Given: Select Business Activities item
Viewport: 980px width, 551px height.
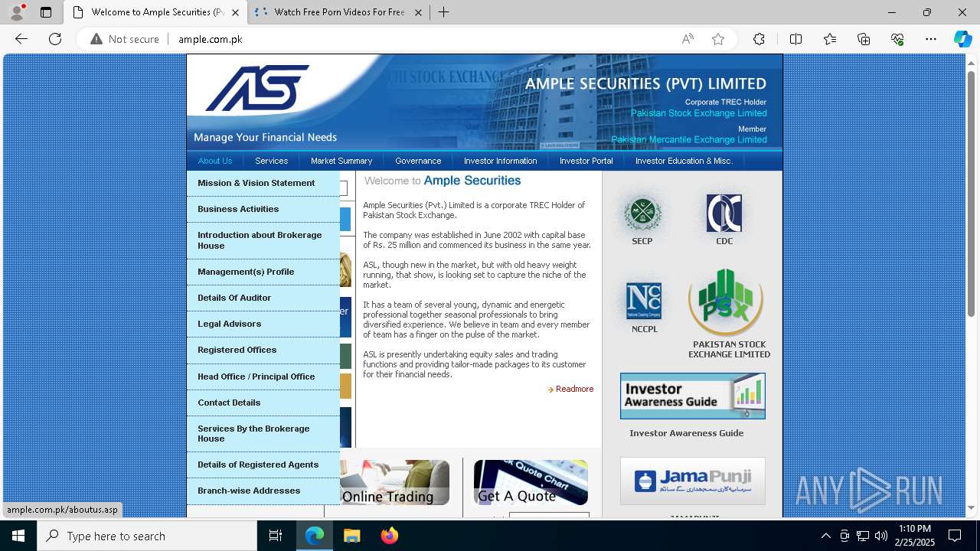Looking at the screenshot, I should [263, 210].
